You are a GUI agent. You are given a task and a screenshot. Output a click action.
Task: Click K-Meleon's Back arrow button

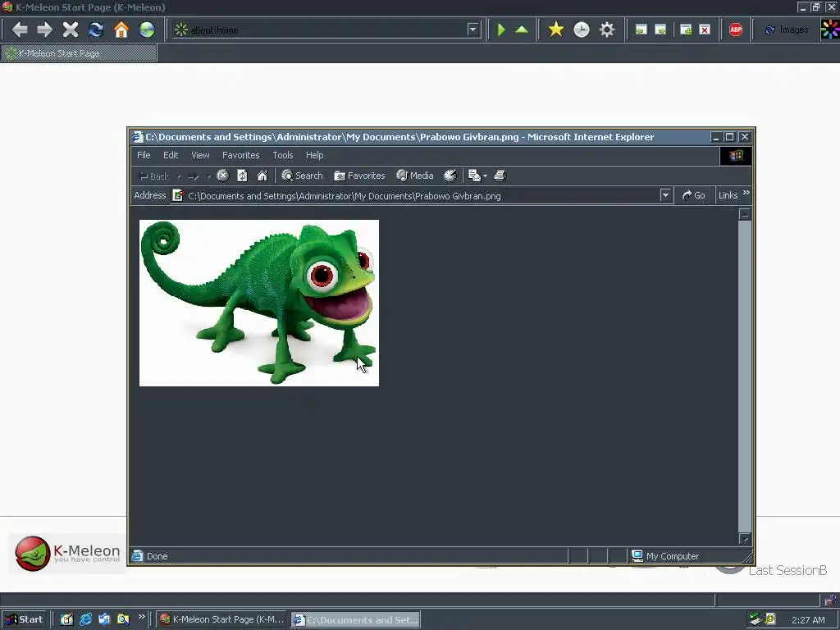pos(20,30)
